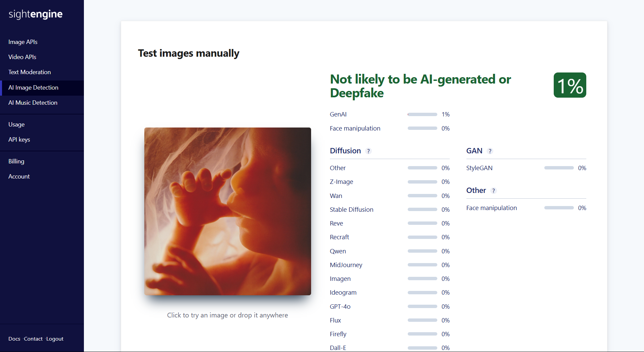Open the API keys page

[19, 140]
